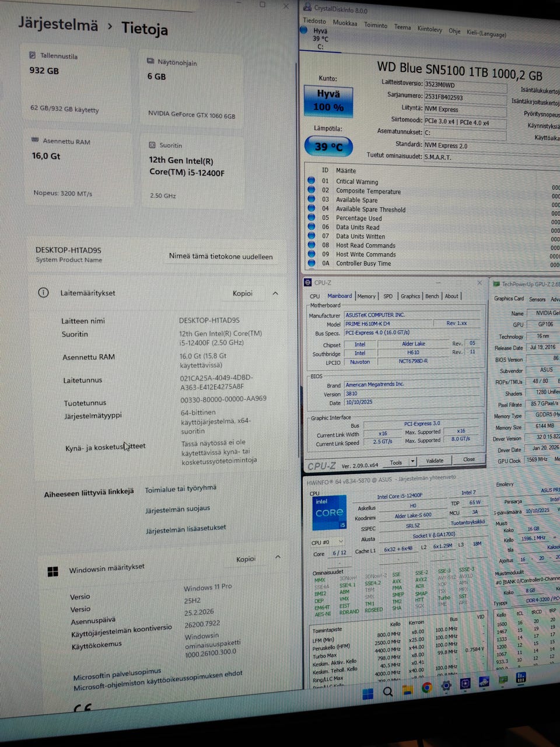Viewport: 560px width, 747px height.
Task: Open File Explorer from the taskbar
Action: pyautogui.click(x=407, y=690)
